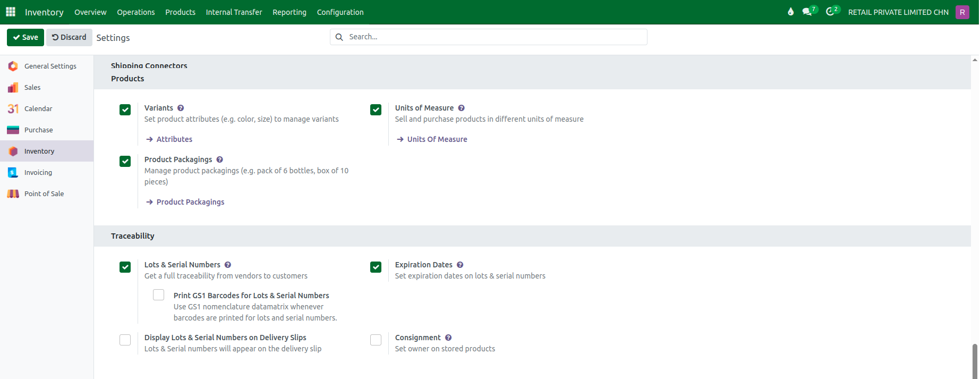
Task: Click the help icon next to Variants
Action: (181, 108)
